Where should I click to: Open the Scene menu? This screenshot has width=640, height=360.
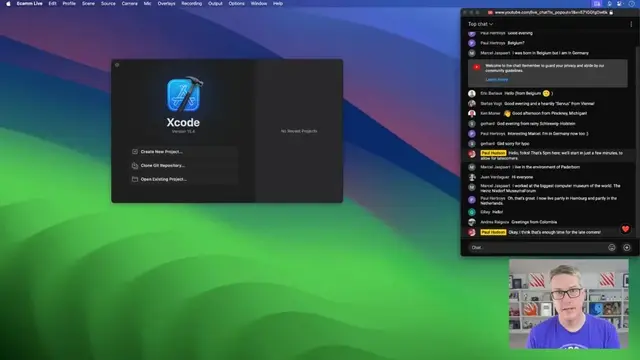(x=88, y=4)
